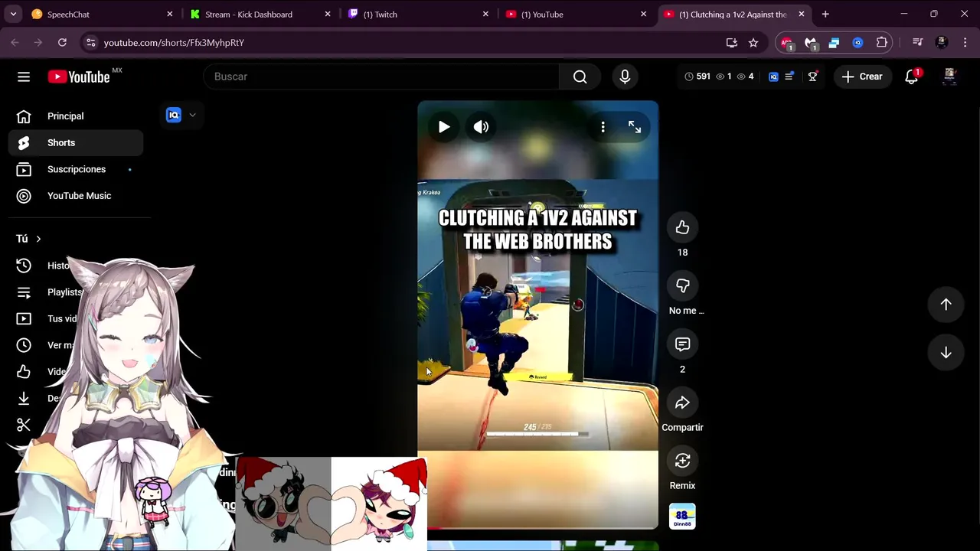Open Chrome profile avatar
The image size is (980, 551).
coord(941,43)
